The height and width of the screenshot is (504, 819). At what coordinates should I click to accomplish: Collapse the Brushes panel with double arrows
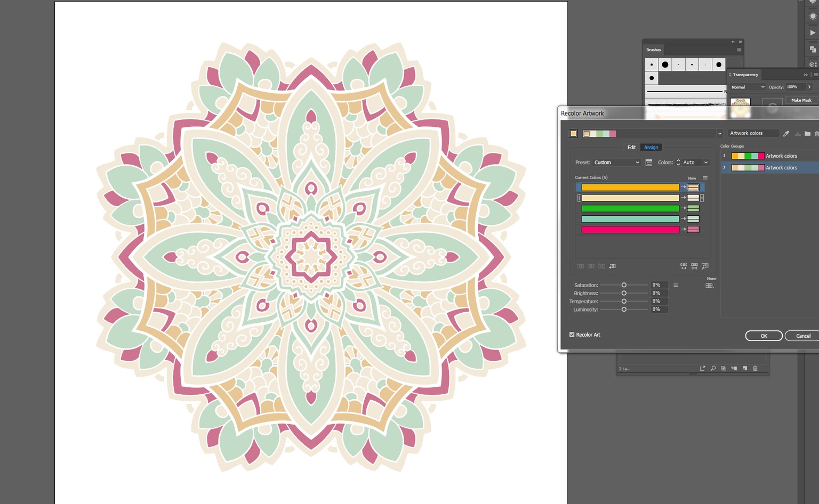coord(733,42)
